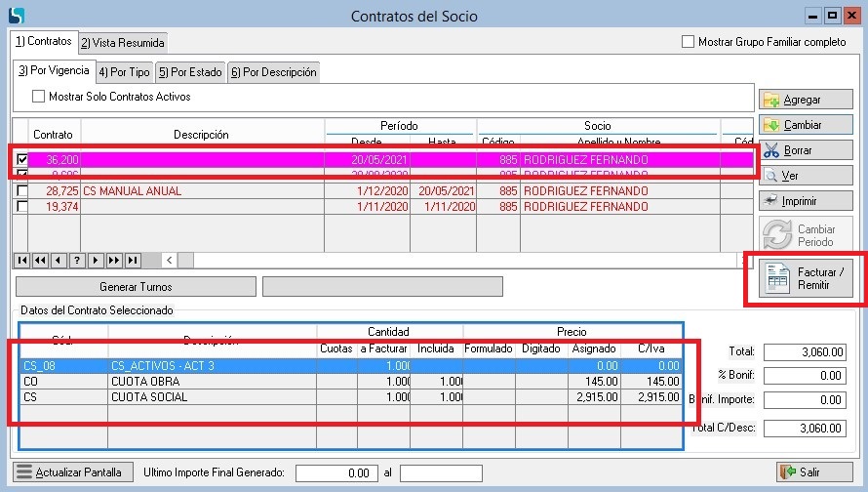The height and width of the screenshot is (492, 868).
Task: Open the Ver magnifier button
Action: pyautogui.click(x=805, y=176)
